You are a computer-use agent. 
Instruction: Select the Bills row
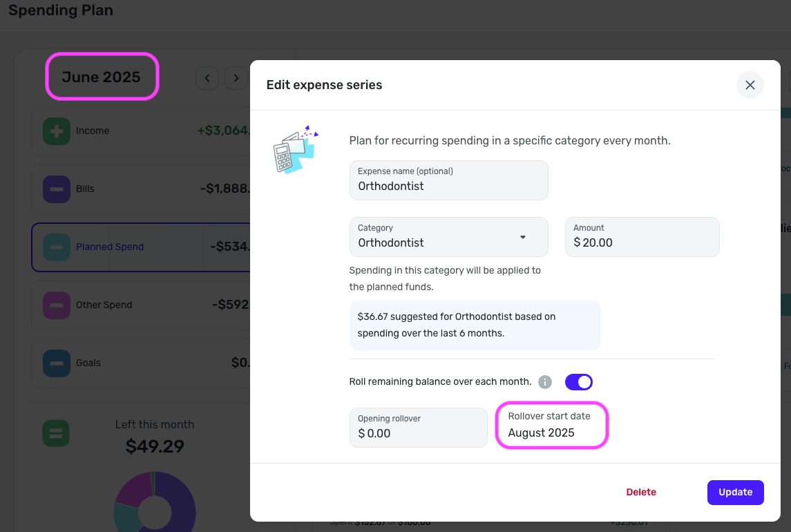(x=138, y=189)
